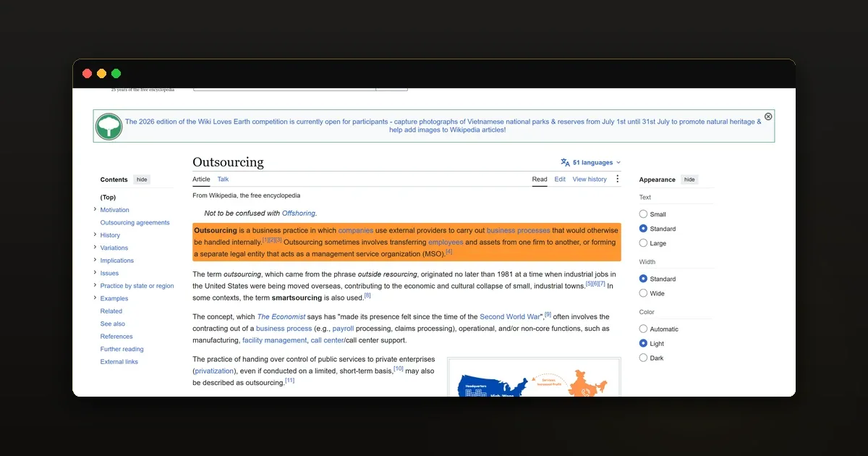Click the green tree logo in banner
This screenshot has height=456, width=868.
109,127
